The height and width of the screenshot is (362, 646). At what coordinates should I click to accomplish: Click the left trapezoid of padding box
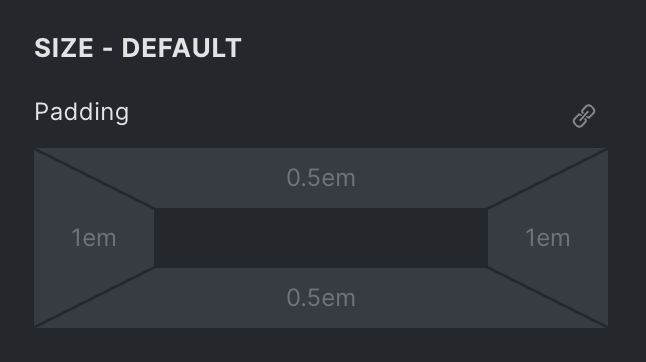pos(94,238)
